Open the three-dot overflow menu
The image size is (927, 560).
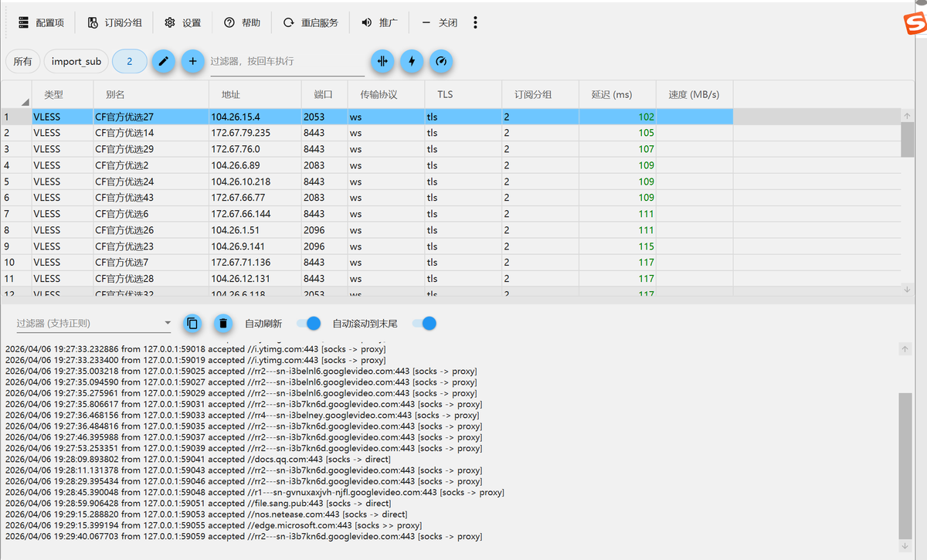[475, 22]
